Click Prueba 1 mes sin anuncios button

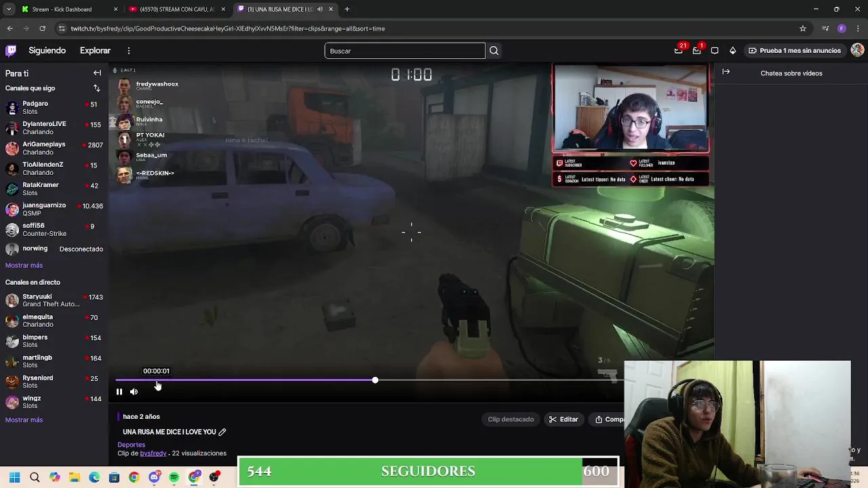pos(794,50)
